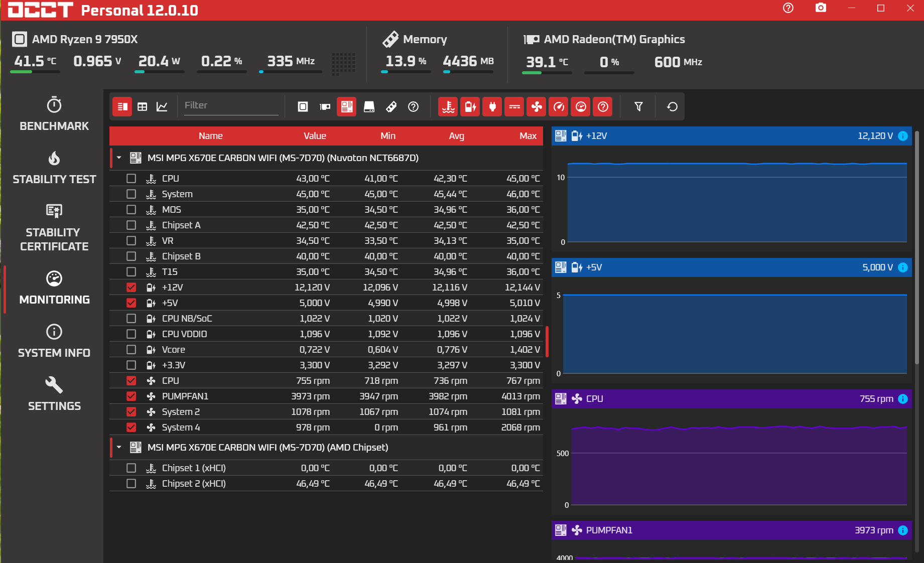Click the T15 sensor row name
924x563 pixels.
point(170,272)
